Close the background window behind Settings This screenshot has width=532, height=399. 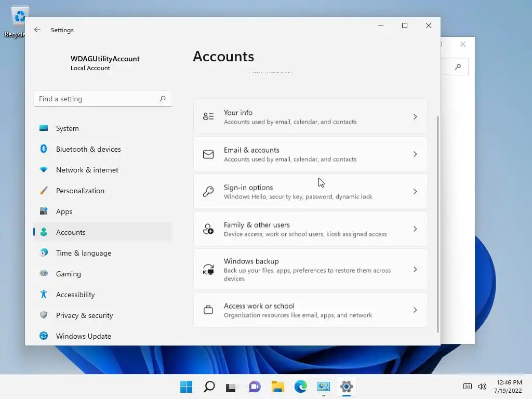pyautogui.click(x=463, y=44)
